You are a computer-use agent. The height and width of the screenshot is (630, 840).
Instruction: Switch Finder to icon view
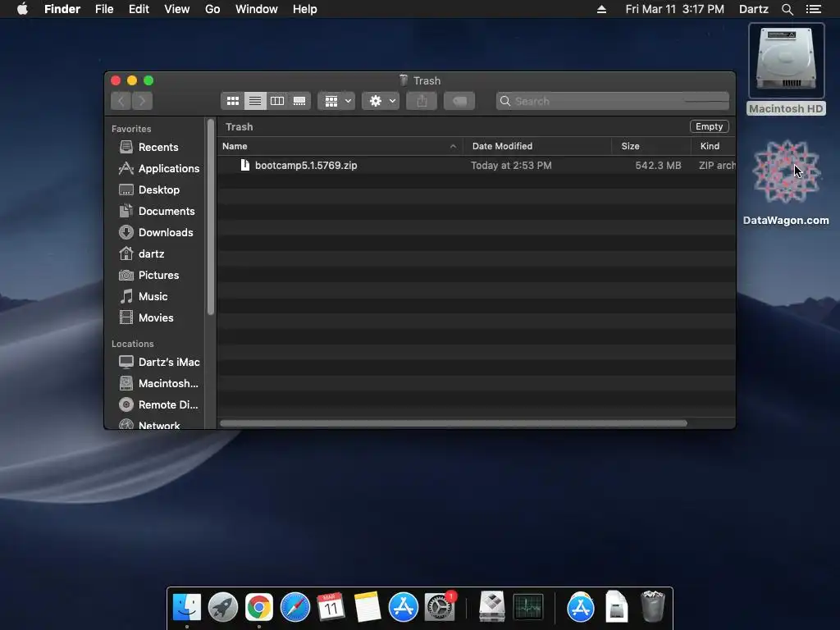[232, 101]
